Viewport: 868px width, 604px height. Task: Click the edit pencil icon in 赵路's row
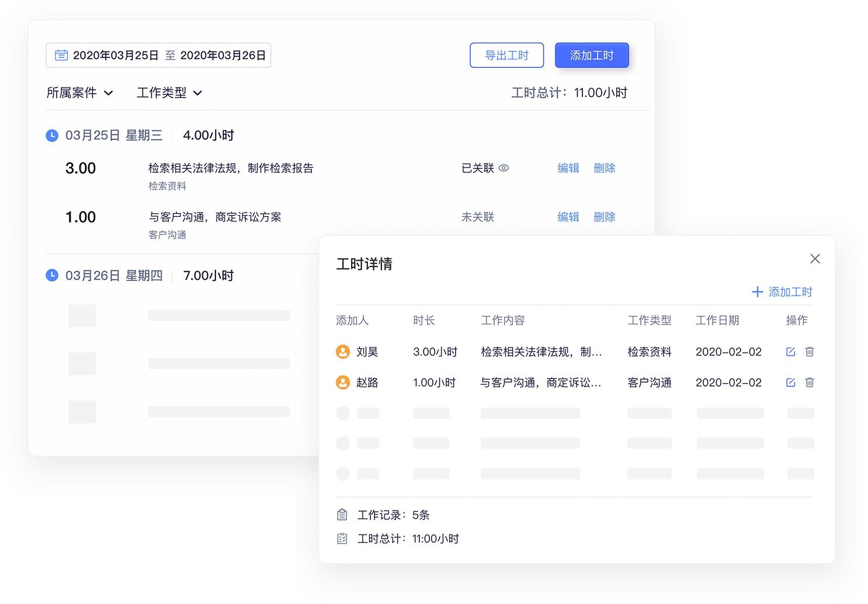pyautogui.click(x=790, y=383)
